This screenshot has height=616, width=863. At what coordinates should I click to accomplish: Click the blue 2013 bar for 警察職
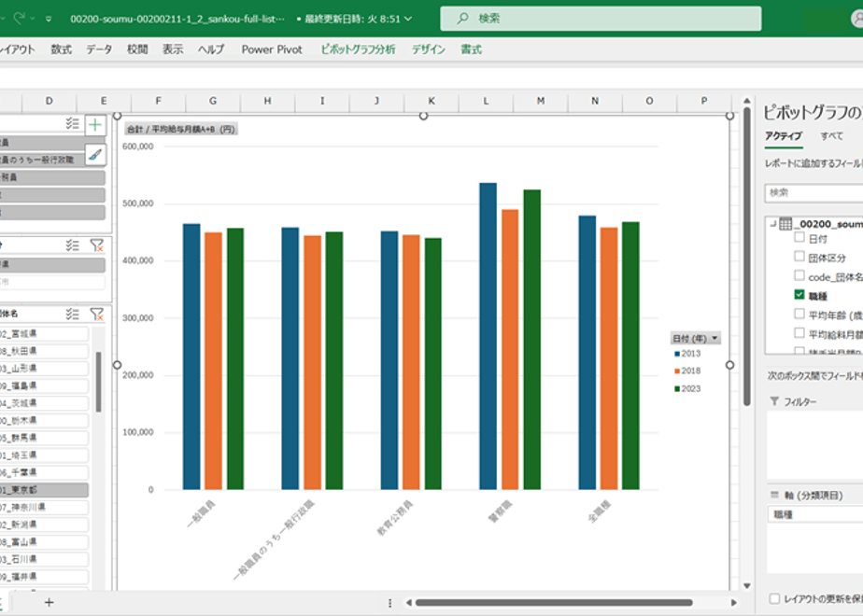(x=488, y=336)
